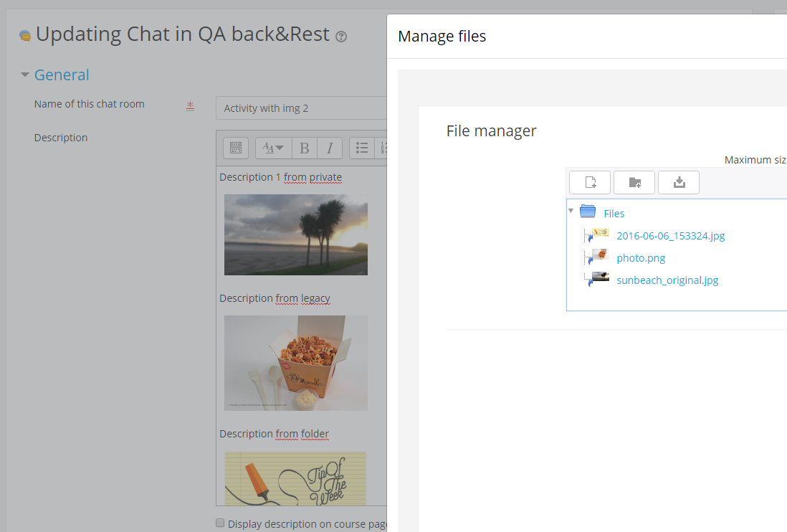The width and height of the screenshot is (787, 532).
Task: Toggle the editor toolbar expand icon
Action: tap(235, 148)
